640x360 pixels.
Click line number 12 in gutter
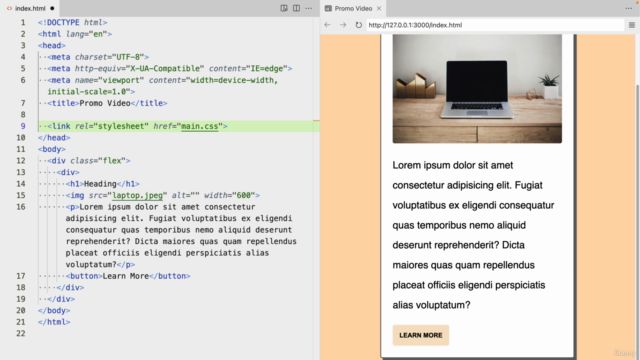21,160
